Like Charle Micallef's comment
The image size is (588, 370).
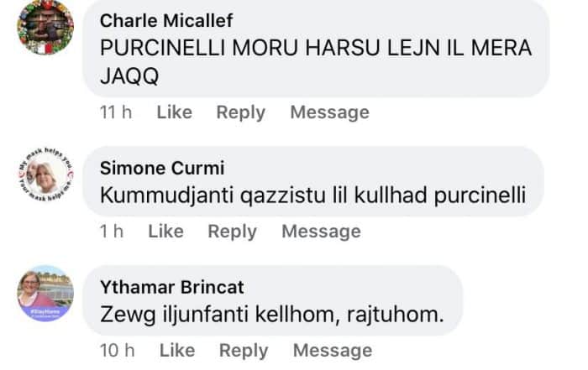pyautogui.click(x=174, y=112)
